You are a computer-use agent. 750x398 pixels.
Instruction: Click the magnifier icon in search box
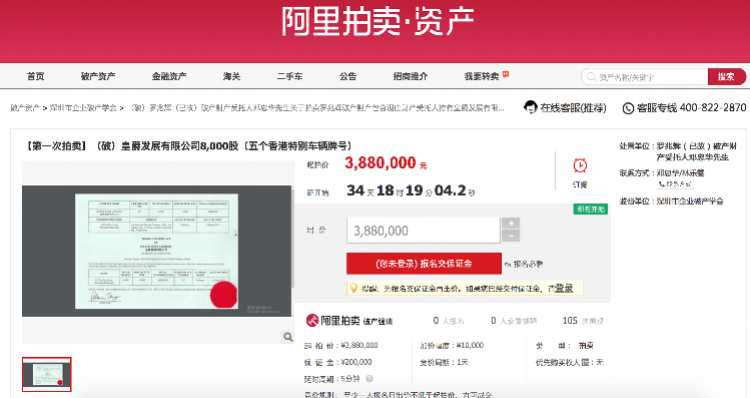click(x=591, y=77)
